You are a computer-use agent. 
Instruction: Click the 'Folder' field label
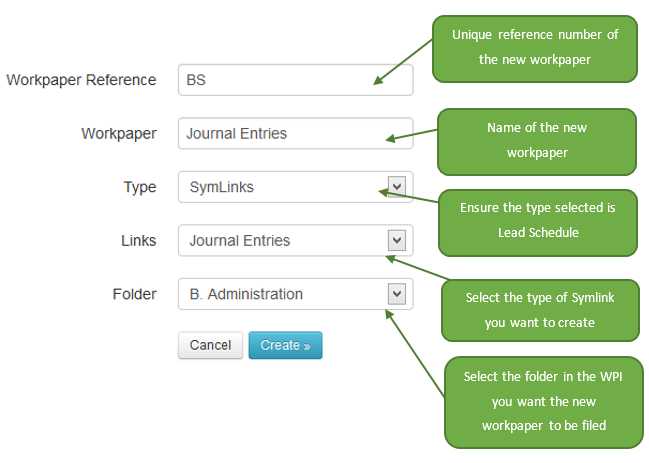point(134,294)
